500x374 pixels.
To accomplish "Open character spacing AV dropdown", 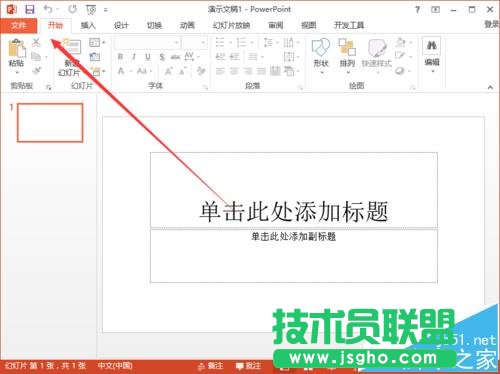I will click(x=191, y=57).
